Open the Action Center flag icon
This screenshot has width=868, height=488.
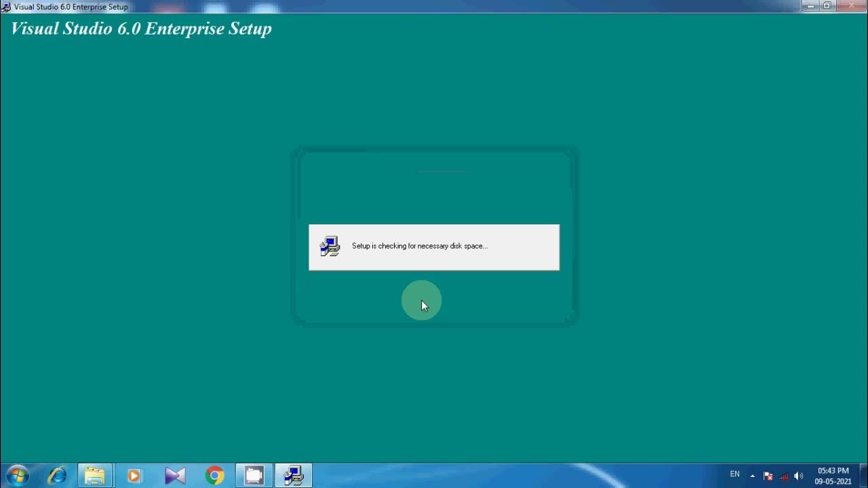click(x=768, y=476)
